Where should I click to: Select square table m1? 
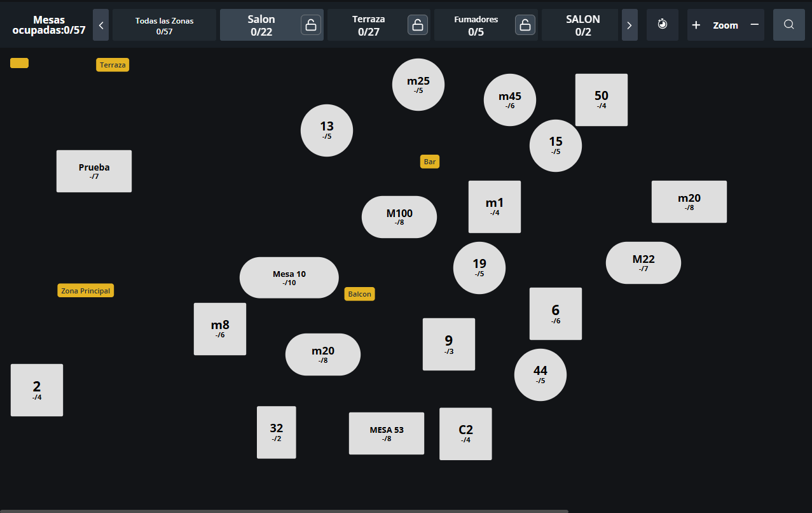click(495, 207)
